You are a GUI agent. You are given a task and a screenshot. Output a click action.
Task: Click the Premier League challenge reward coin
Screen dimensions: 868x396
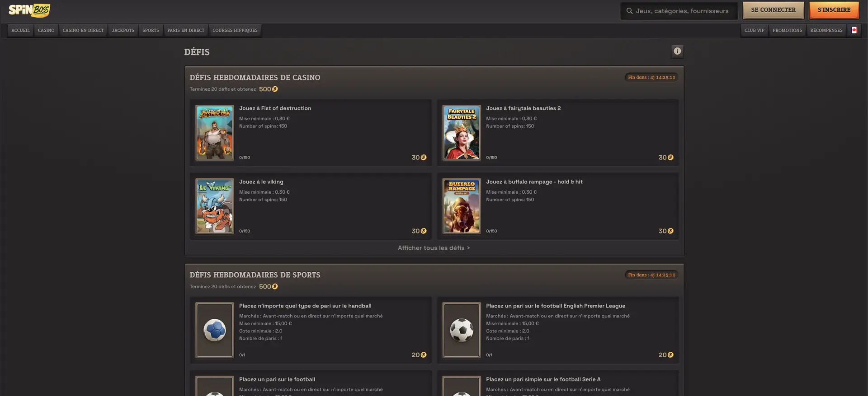[670, 355]
